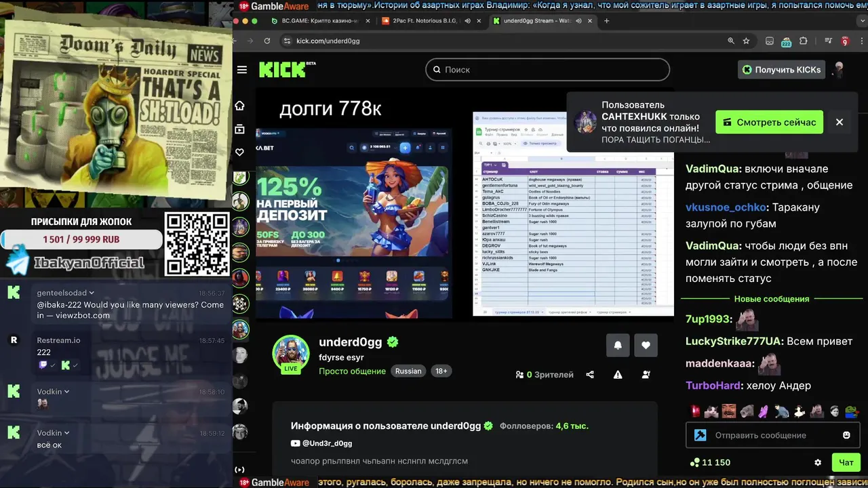Click TurboHard username in chat

point(713,386)
